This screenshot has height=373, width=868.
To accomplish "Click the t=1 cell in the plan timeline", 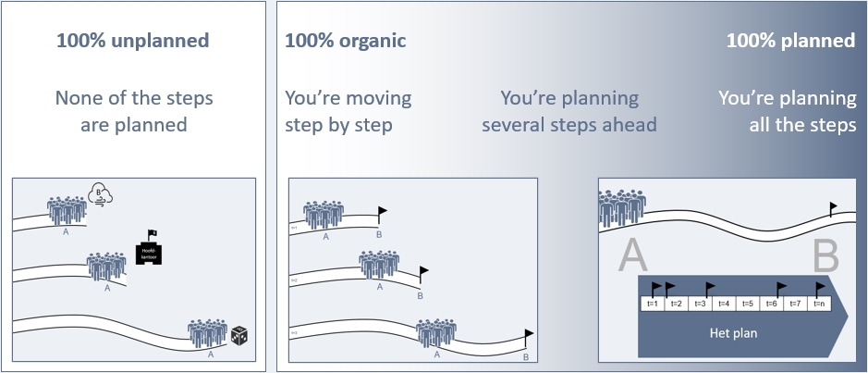I will 652,304.
